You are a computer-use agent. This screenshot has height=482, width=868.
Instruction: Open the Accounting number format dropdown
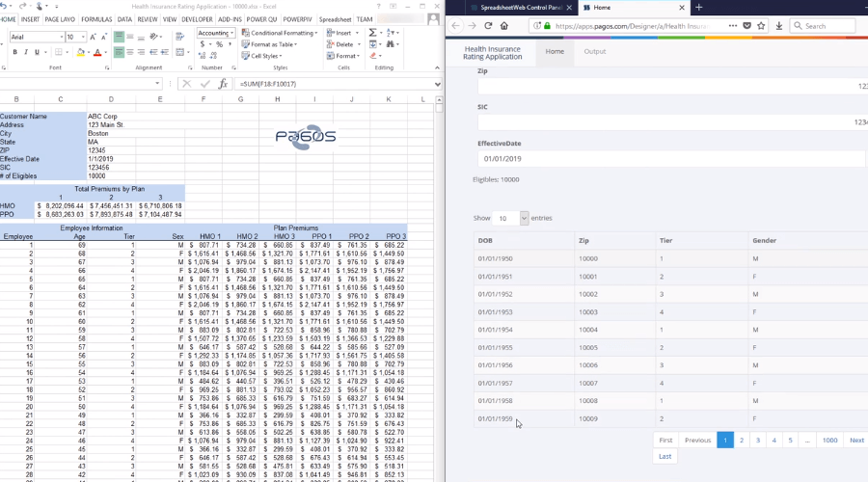tap(231, 33)
